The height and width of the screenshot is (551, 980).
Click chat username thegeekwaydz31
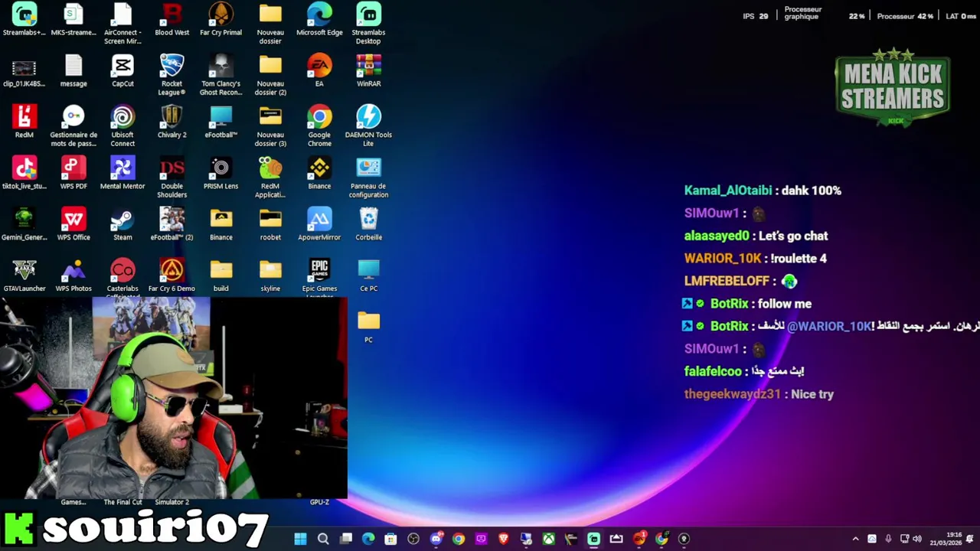coord(732,394)
